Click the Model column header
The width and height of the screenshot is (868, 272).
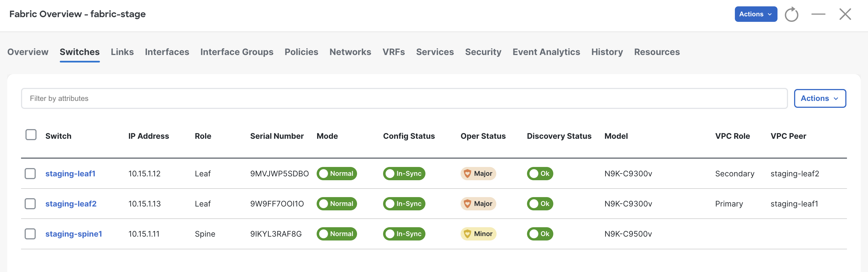tap(616, 136)
